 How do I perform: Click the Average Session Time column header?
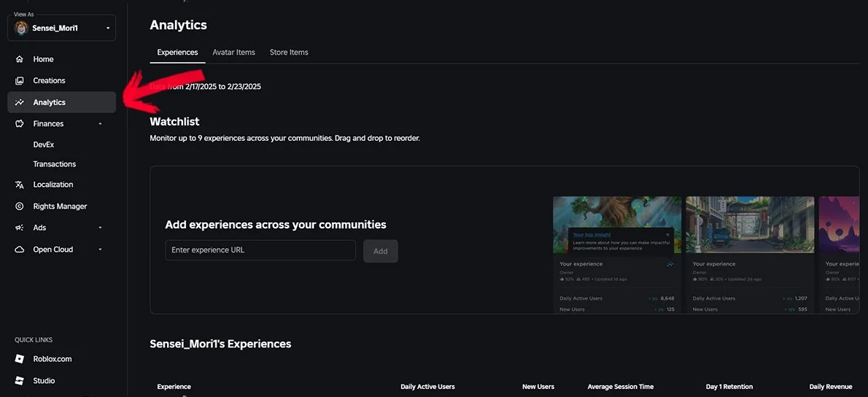621,387
